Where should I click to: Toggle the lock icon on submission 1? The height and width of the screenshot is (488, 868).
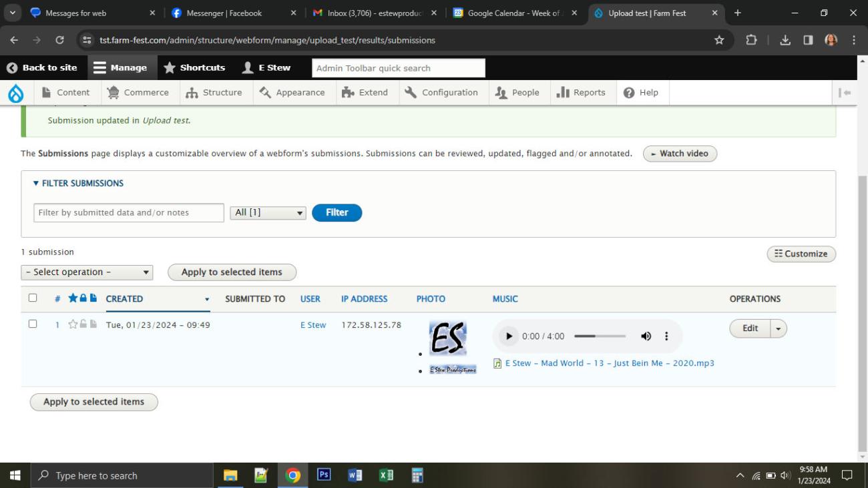pyautogui.click(x=83, y=325)
